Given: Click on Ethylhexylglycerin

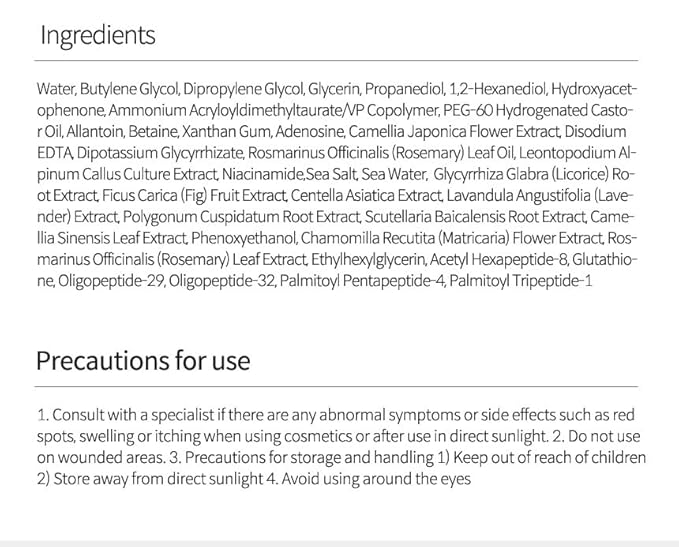Looking at the screenshot, I should click(x=358, y=259).
